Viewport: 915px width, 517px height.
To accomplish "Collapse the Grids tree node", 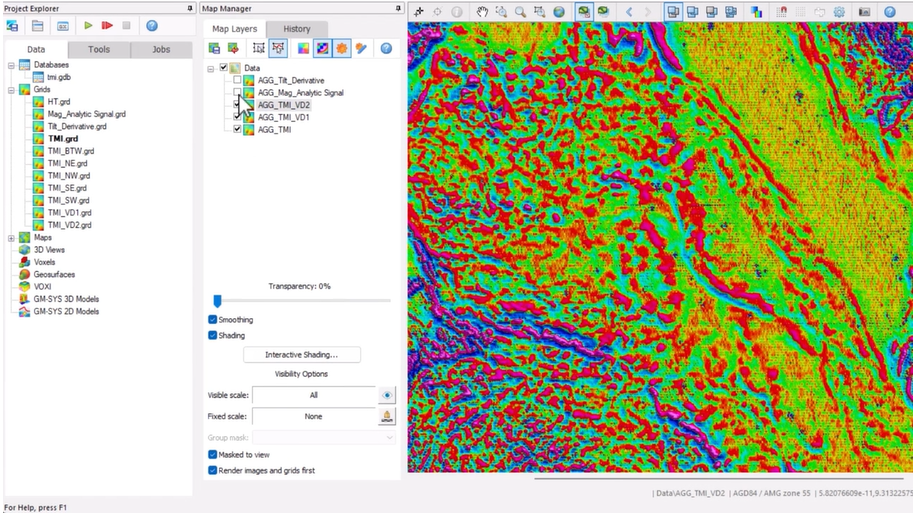I will (x=11, y=90).
